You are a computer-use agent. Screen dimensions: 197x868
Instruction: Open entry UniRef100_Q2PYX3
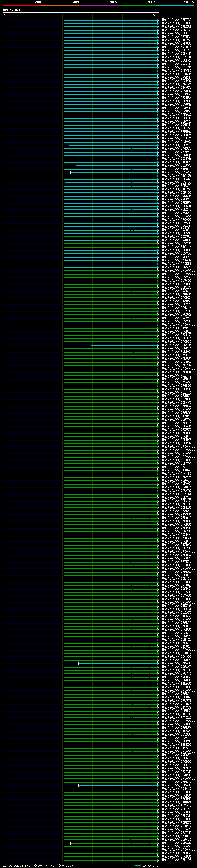point(177,121)
